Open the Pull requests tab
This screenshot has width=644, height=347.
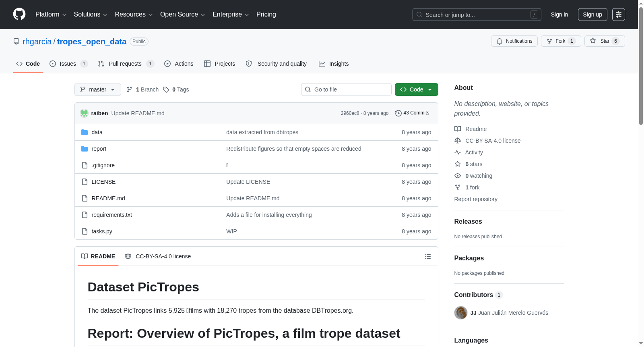(126, 64)
